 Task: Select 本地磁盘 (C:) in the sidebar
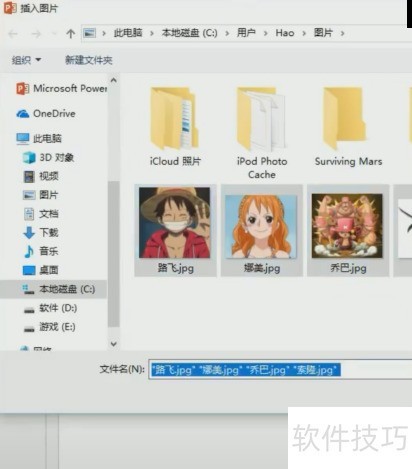click(67, 289)
